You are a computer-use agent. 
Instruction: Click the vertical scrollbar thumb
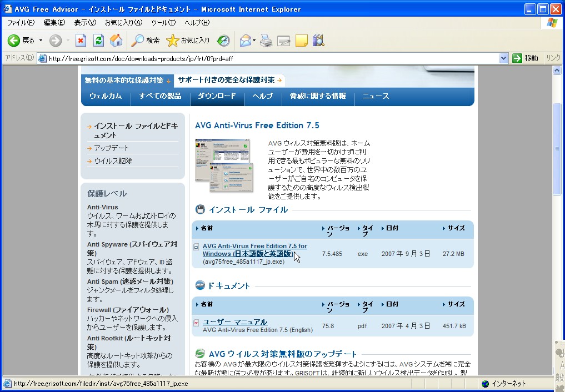[557, 149]
